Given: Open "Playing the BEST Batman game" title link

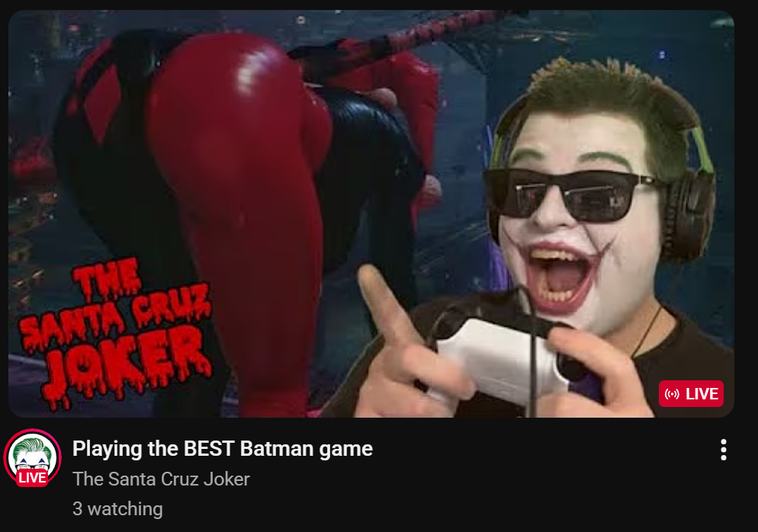Looking at the screenshot, I should click(x=223, y=449).
